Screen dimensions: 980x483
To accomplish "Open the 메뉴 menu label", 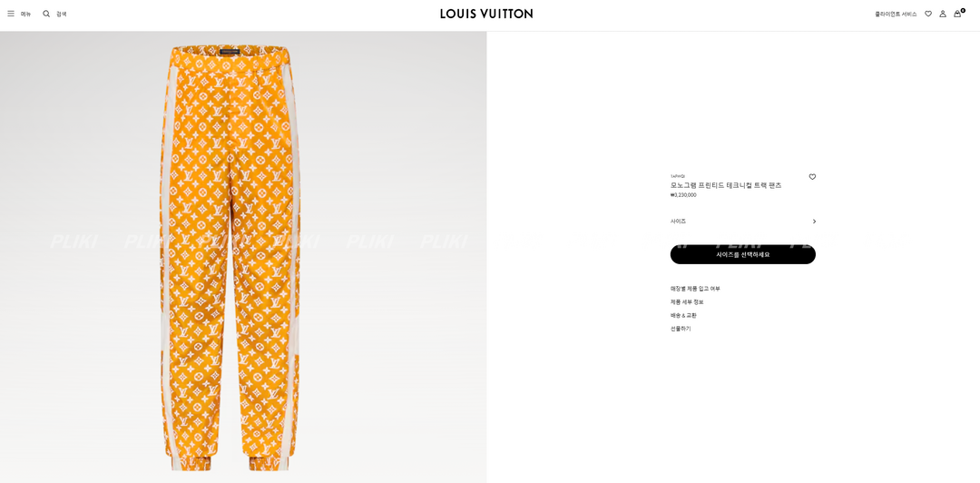I will click(x=25, y=14).
